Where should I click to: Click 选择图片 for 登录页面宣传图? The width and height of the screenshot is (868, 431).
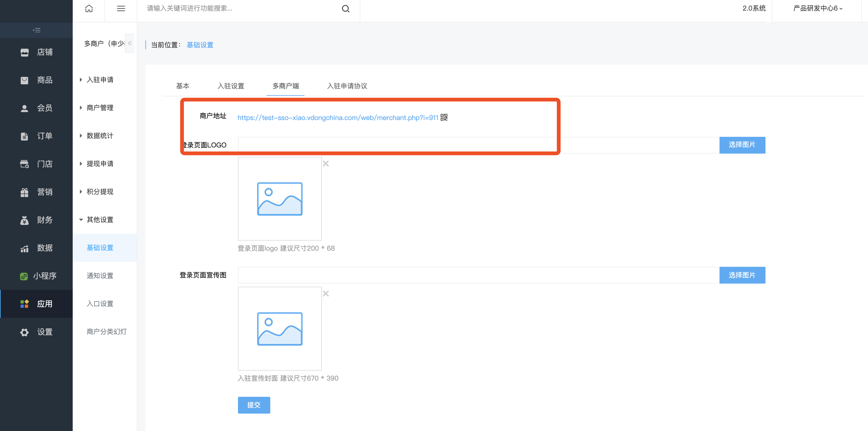point(742,275)
